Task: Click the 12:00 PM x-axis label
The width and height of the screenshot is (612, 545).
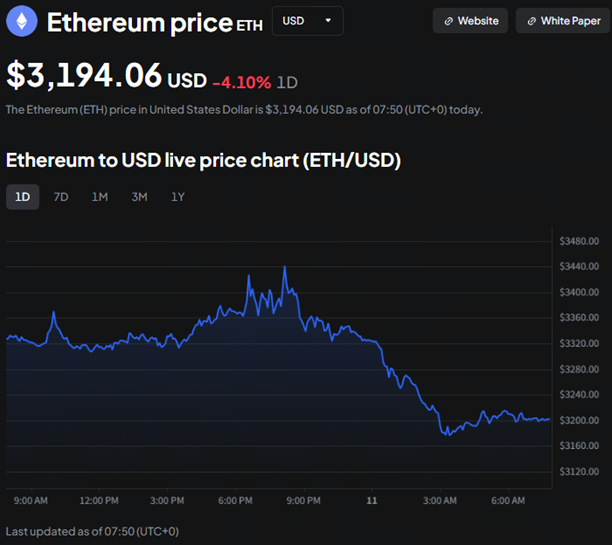Action: tap(98, 500)
